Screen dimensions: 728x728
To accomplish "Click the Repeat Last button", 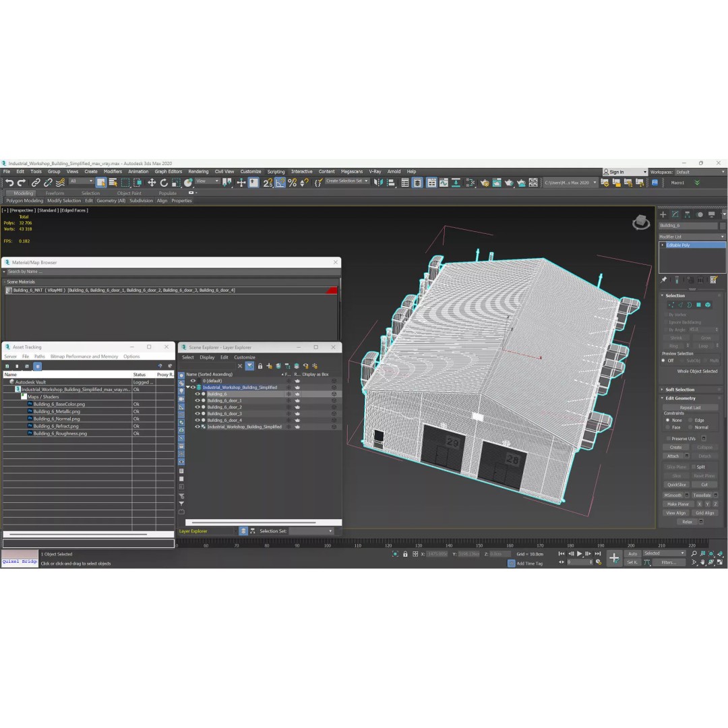I will 690,408.
